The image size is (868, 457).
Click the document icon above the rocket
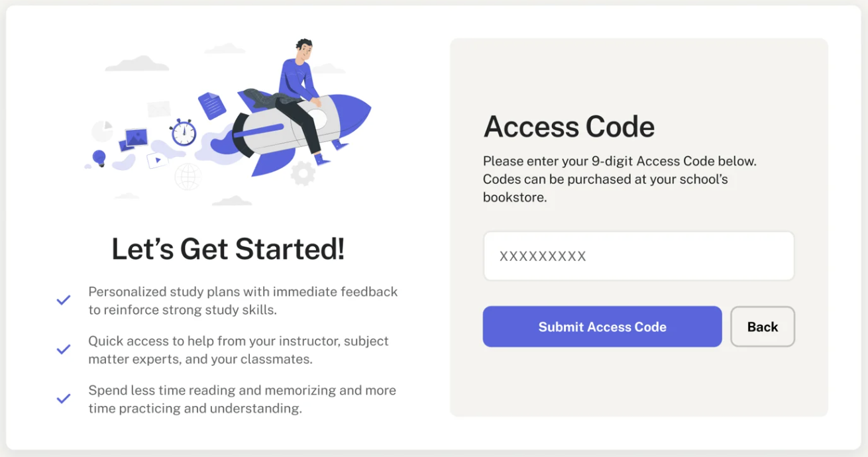(211, 105)
